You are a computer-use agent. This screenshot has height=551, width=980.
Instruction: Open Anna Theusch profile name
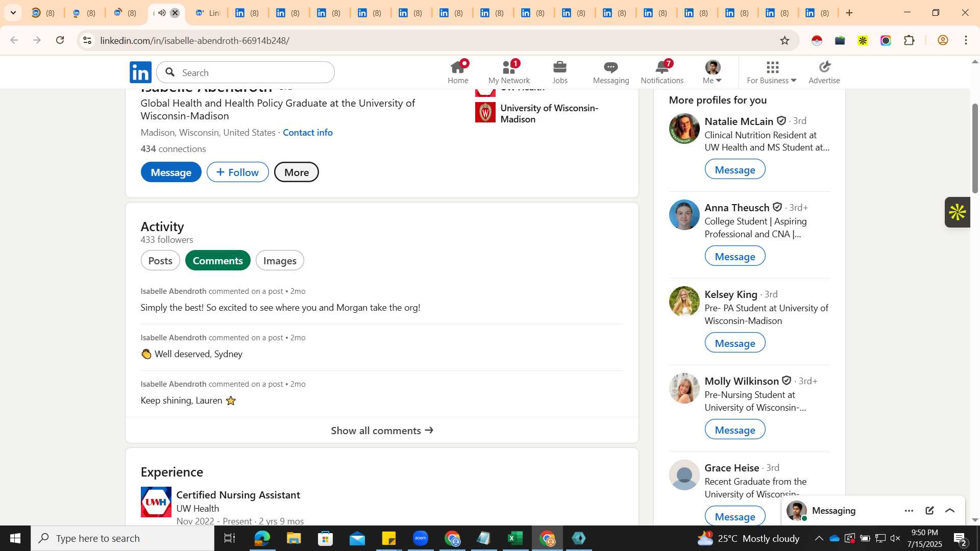click(x=737, y=208)
